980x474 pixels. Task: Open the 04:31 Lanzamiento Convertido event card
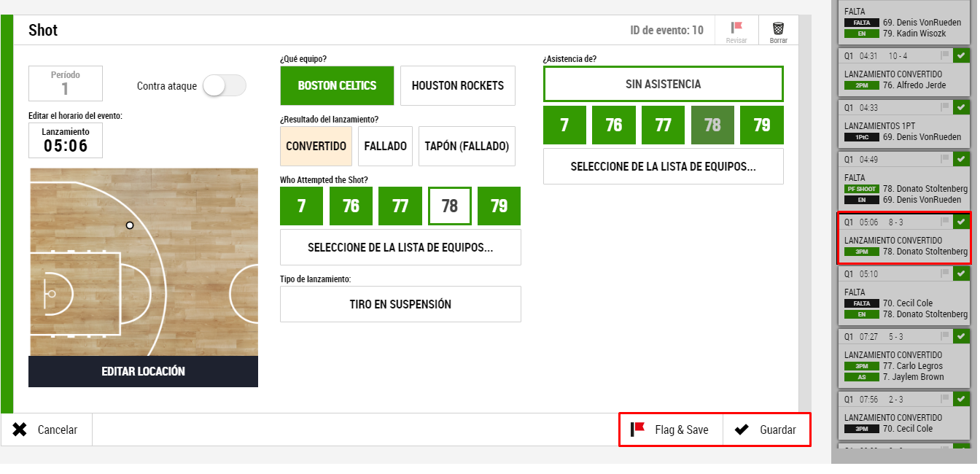pyautogui.click(x=903, y=71)
